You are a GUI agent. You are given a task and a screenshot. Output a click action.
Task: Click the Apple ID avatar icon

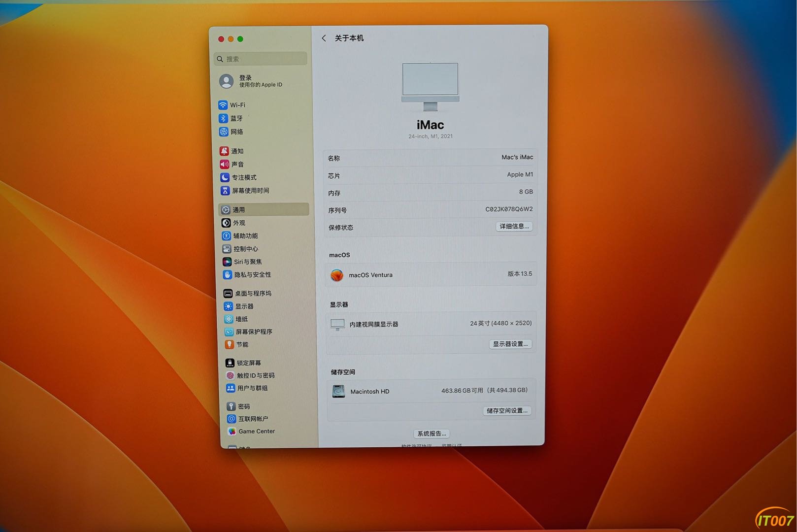(x=227, y=81)
